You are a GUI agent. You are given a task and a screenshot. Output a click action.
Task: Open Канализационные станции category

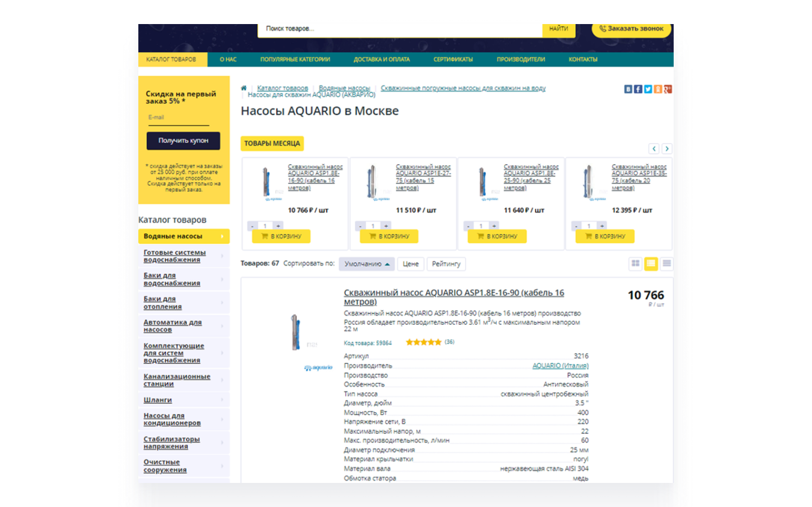[184, 380]
